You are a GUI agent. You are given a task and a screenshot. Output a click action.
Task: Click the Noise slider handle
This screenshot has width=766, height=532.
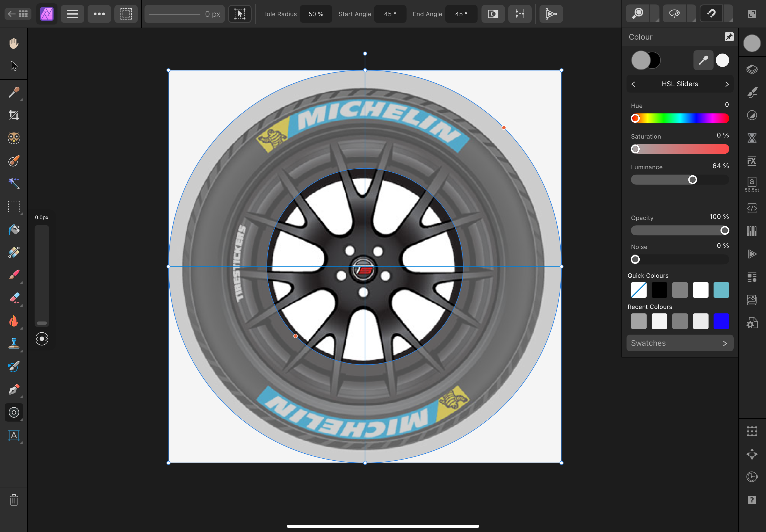pyautogui.click(x=635, y=259)
